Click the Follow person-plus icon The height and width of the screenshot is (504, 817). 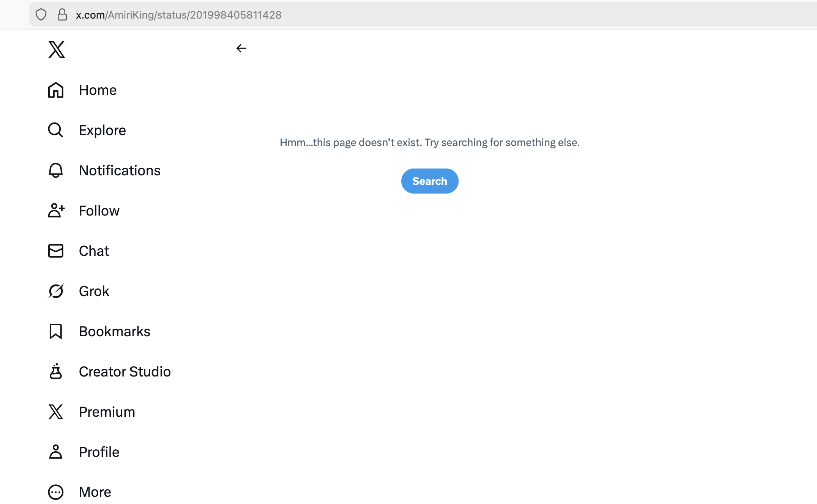click(x=56, y=211)
